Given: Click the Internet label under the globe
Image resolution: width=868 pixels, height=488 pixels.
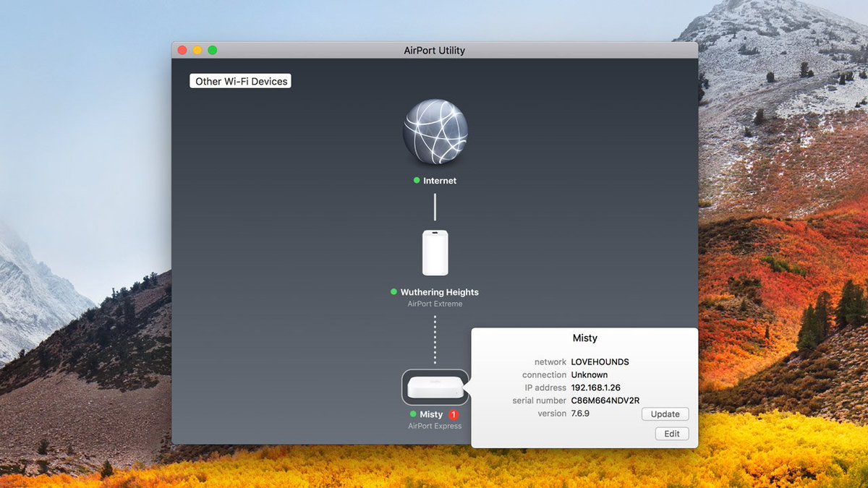Looking at the screenshot, I should pos(440,181).
